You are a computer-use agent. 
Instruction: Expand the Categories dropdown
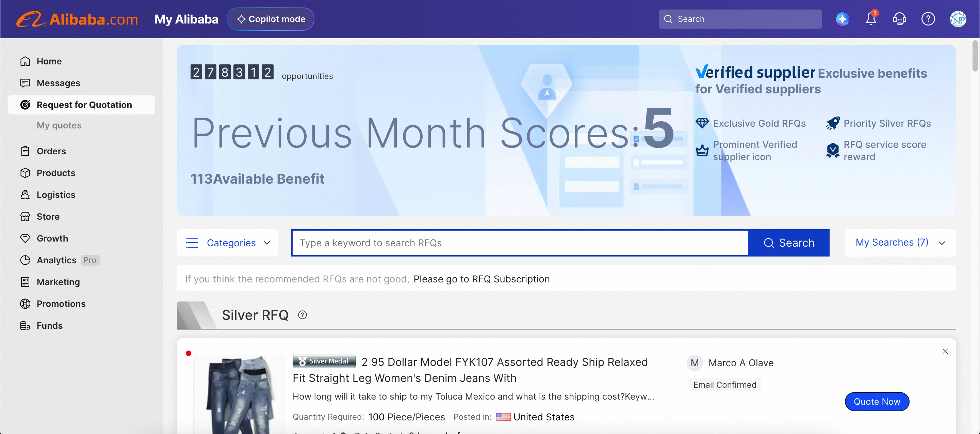[228, 243]
